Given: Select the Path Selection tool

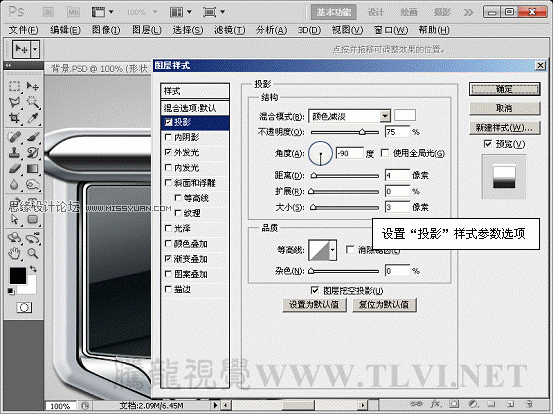Looking at the screenshot, I should (x=14, y=219).
